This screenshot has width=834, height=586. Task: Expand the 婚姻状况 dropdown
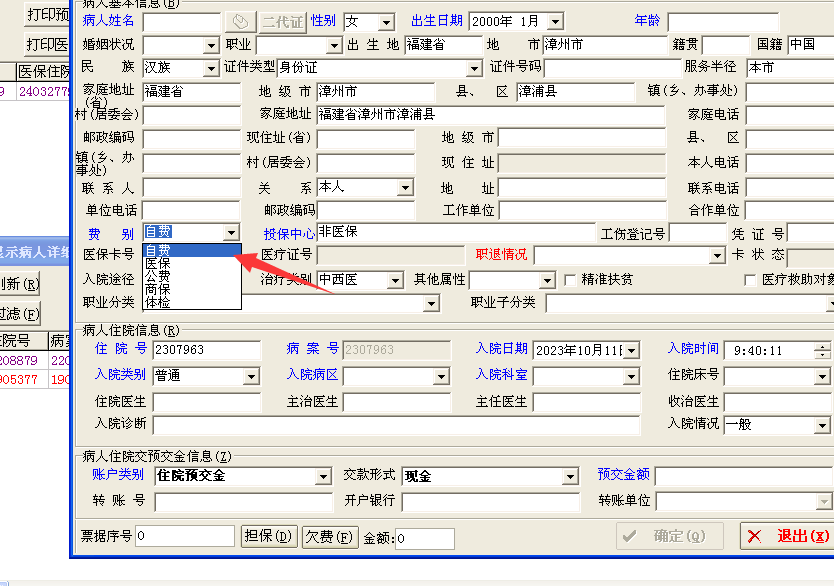click(x=211, y=46)
